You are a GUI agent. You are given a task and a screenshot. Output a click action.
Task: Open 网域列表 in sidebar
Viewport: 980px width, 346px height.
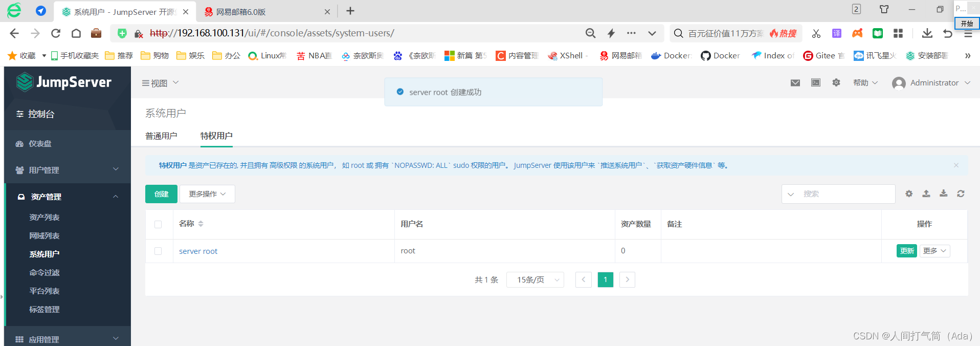point(44,235)
